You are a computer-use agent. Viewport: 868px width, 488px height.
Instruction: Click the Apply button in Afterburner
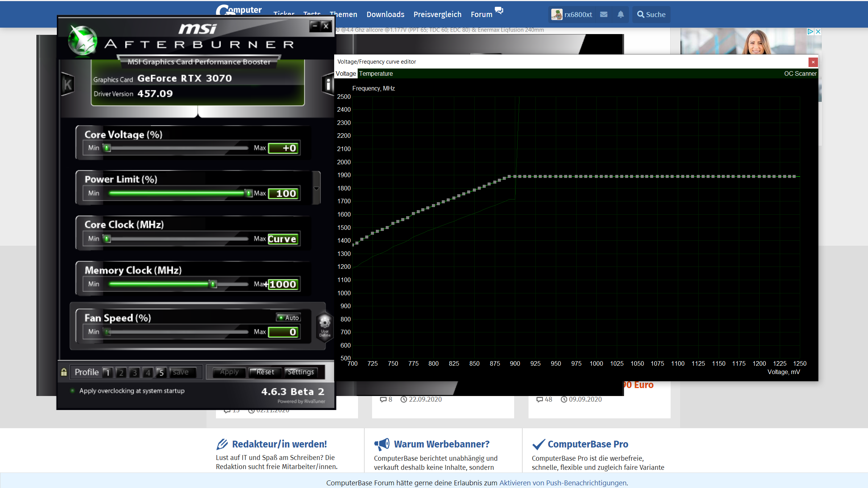[x=229, y=372]
